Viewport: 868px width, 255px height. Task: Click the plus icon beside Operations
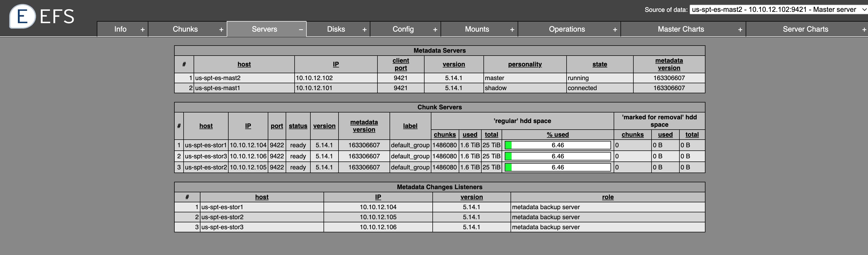coord(615,29)
